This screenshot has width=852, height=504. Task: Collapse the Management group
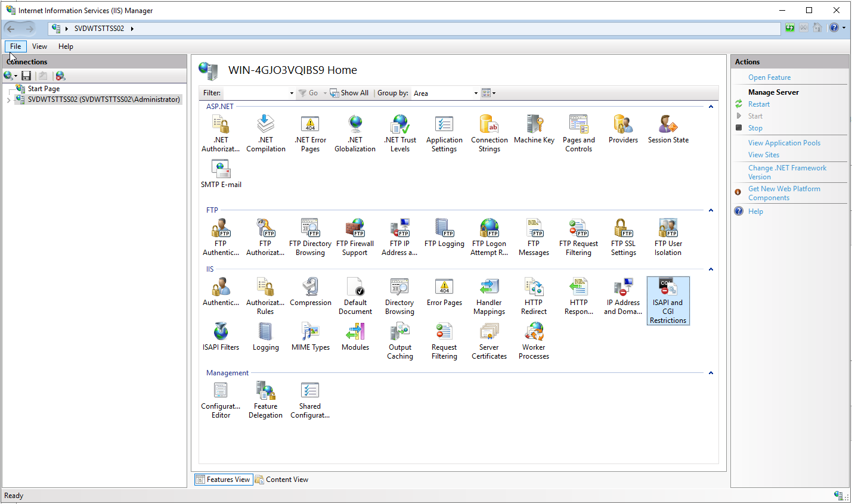click(x=711, y=373)
